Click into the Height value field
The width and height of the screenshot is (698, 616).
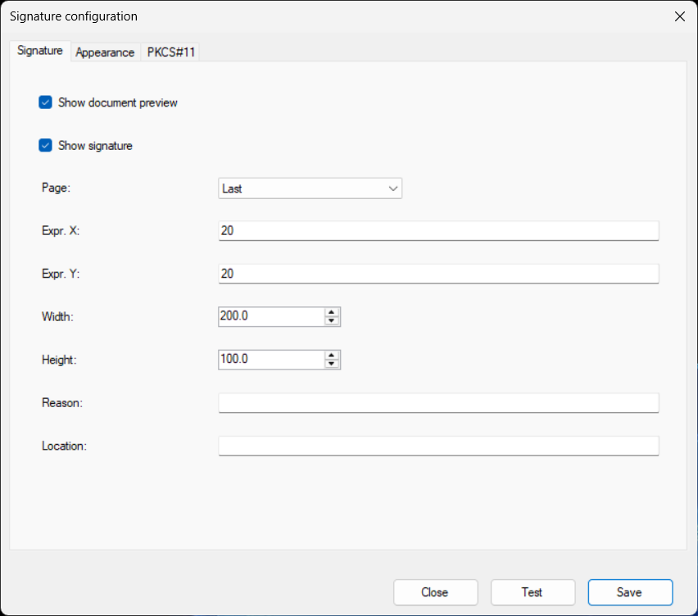click(x=271, y=359)
